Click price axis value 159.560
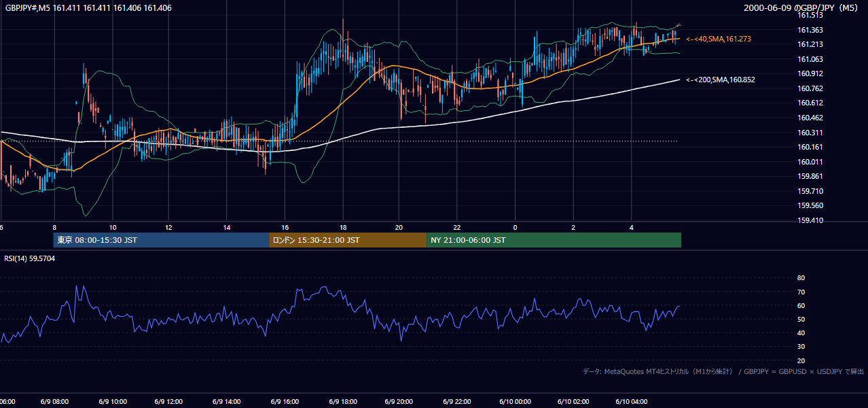Screen dimensions: 868x408 (x=810, y=205)
